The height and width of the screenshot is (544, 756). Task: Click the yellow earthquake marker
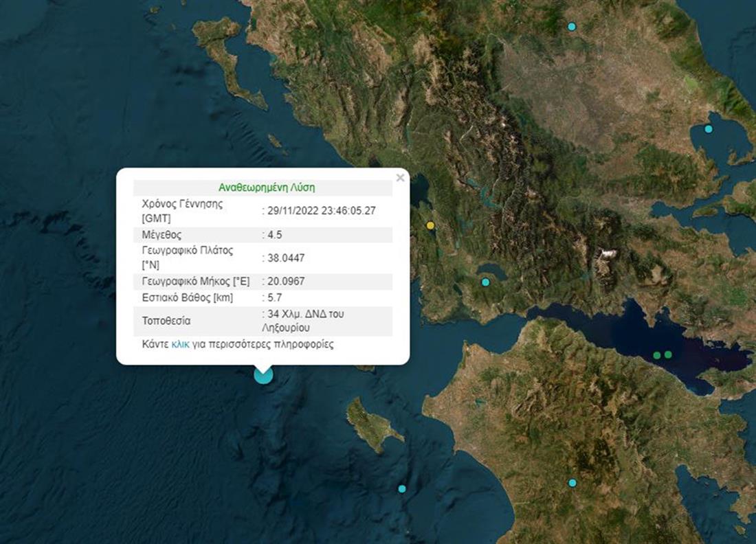[430, 225]
